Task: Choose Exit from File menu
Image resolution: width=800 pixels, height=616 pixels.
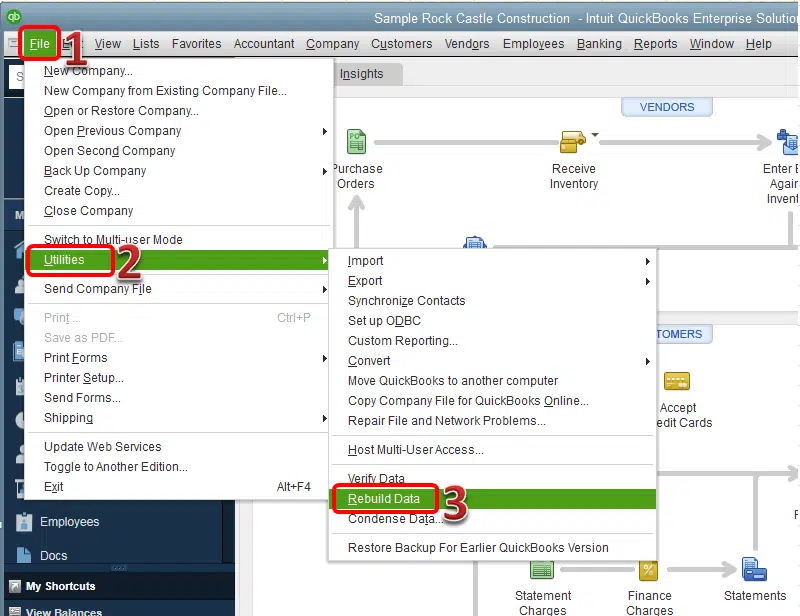Action: [178, 487]
